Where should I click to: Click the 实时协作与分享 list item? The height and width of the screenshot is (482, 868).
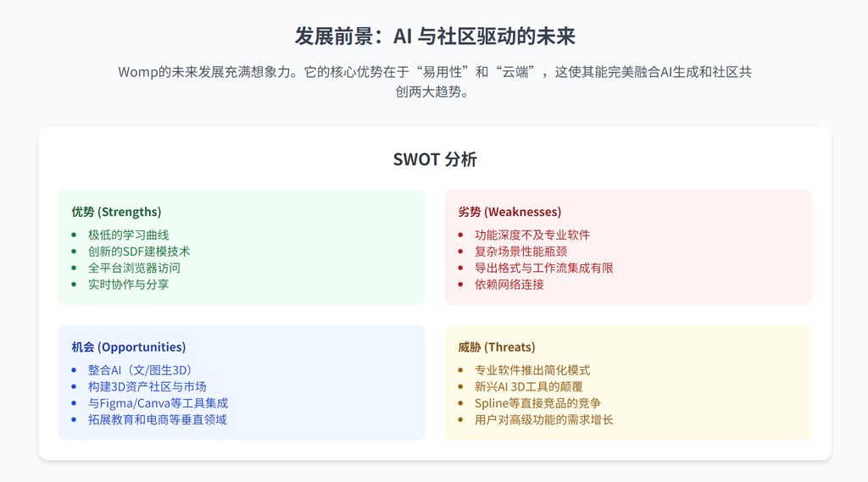[x=128, y=285]
